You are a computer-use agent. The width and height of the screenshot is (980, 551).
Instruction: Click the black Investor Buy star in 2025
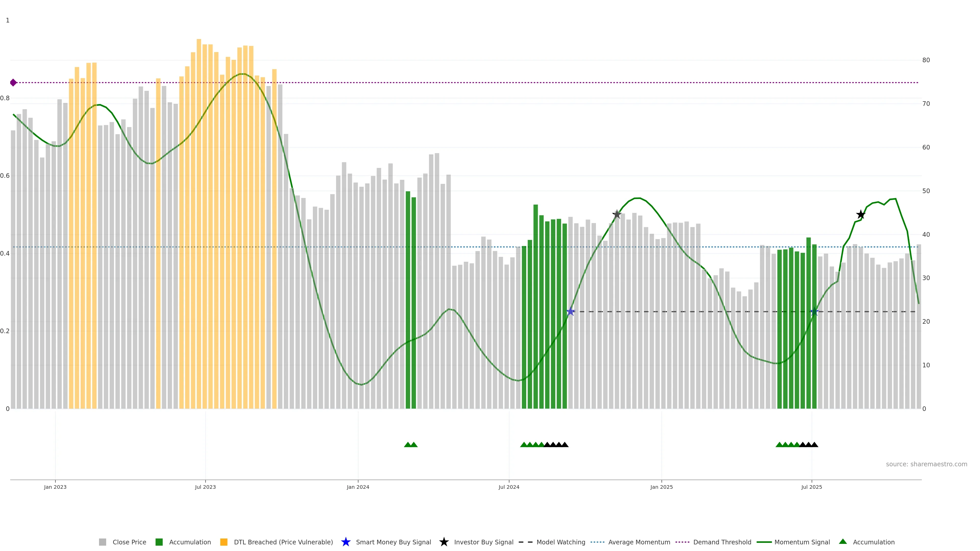(861, 215)
